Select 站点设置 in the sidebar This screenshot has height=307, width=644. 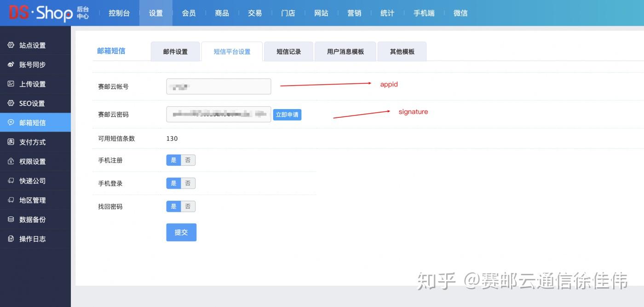click(35, 45)
